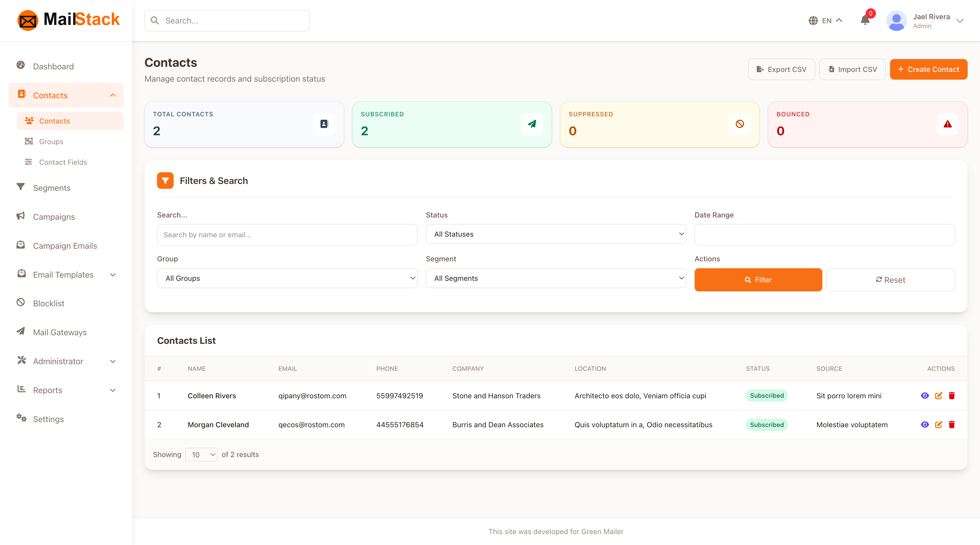The height and width of the screenshot is (545, 980).
Task: View Morgan Cleveland contact details
Action: coord(925,424)
